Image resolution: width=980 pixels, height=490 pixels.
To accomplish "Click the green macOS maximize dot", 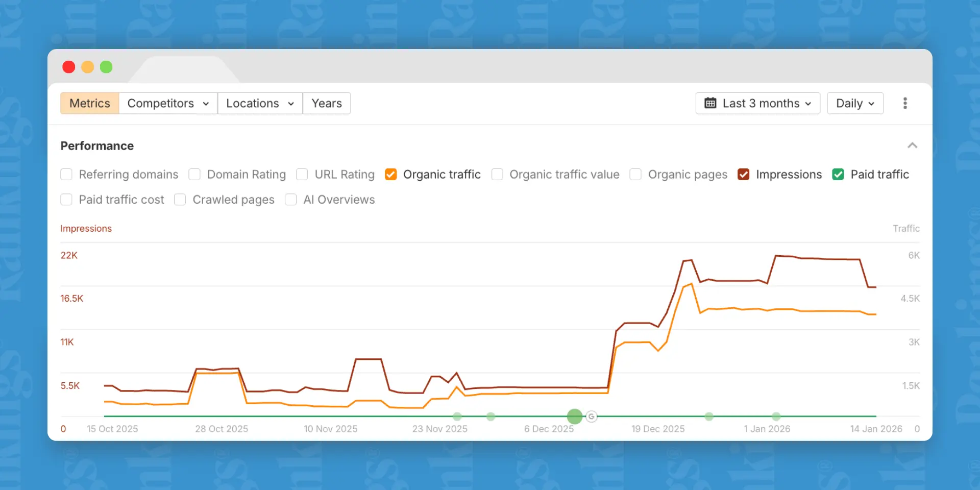I will click(x=106, y=67).
